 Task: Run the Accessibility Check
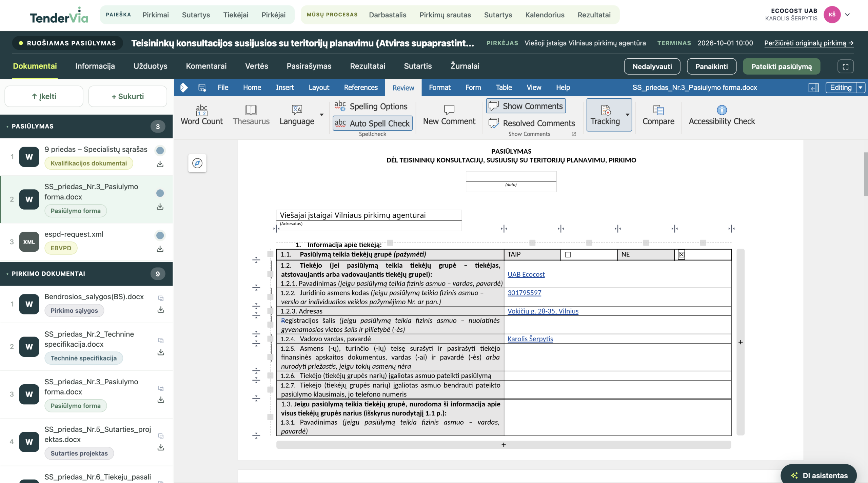[722, 115]
